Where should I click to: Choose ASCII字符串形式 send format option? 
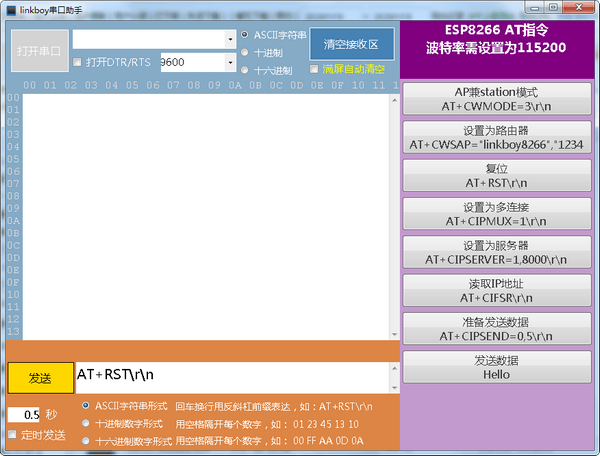pyautogui.click(x=86, y=406)
